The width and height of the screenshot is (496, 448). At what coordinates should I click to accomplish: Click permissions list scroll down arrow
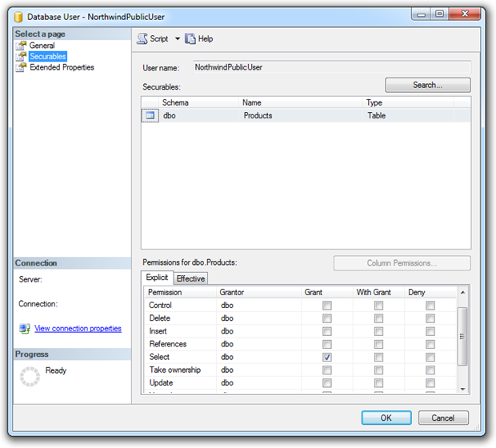pyautogui.click(x=462, y=389)
